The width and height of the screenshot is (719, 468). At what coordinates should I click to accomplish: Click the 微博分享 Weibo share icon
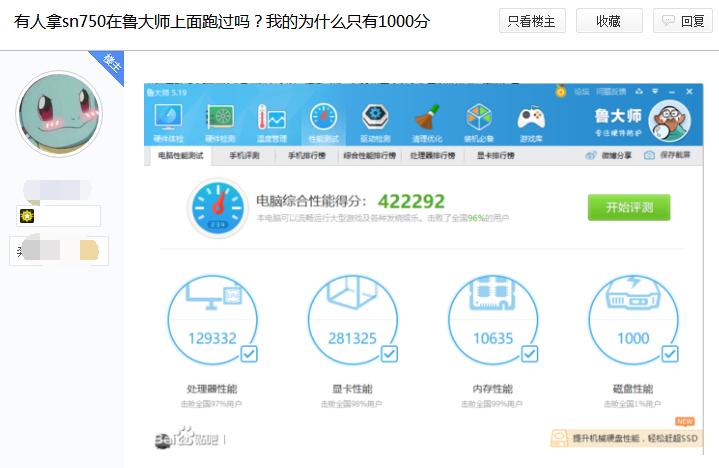click(x=591, y=155)
